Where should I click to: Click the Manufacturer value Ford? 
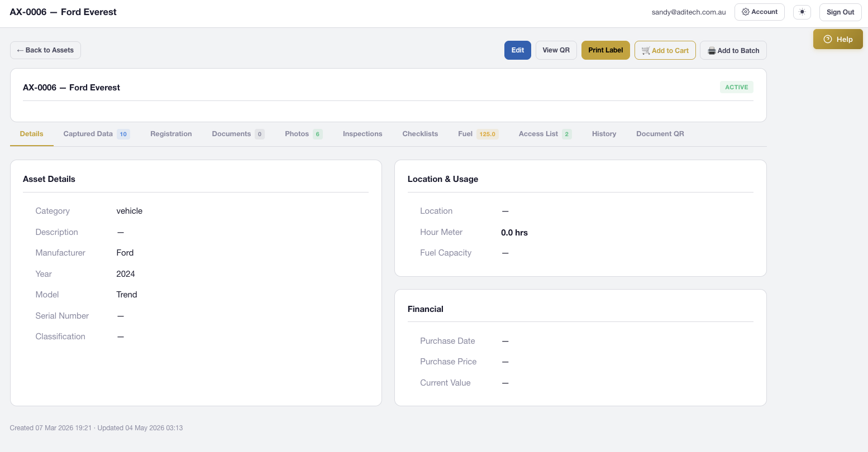pyautogui.click(x=125, y=253)
